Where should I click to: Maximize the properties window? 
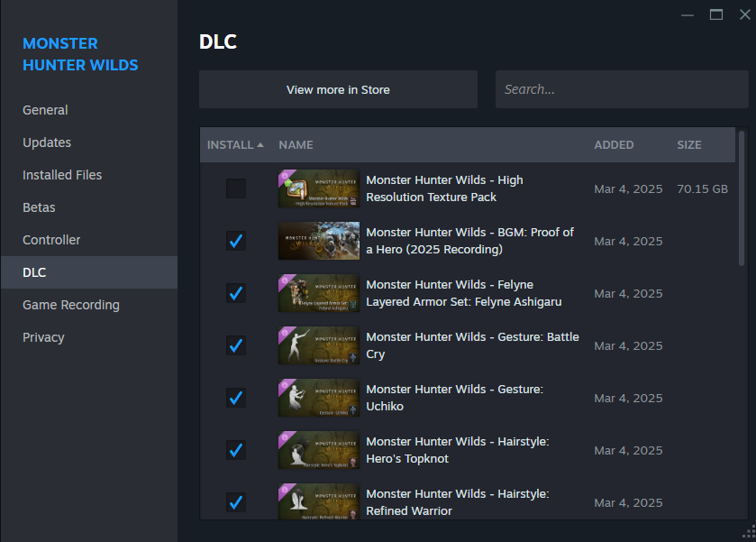point(716,14)
